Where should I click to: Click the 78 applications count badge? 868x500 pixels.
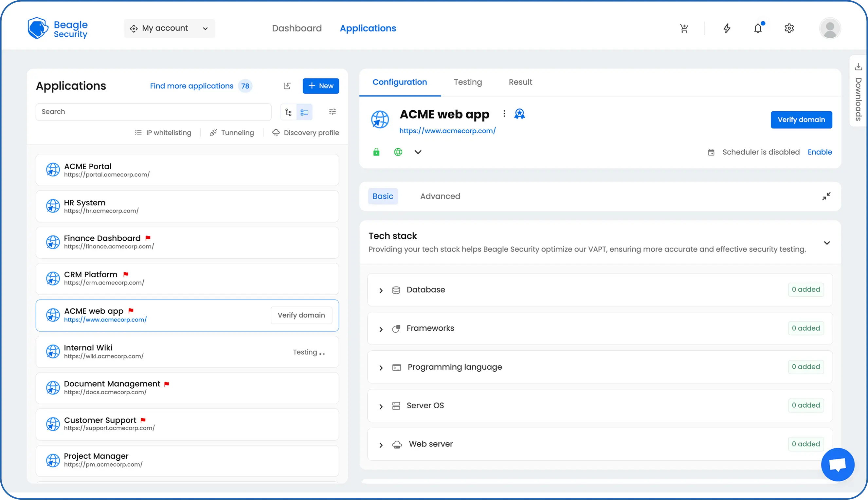pyautogui.click(x=245, y=86)
